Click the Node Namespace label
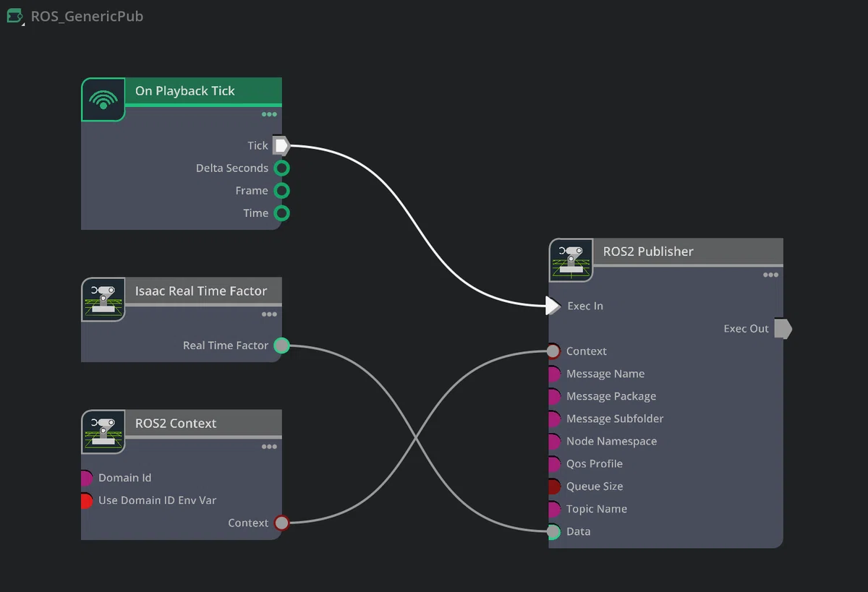 click(611, 441)
